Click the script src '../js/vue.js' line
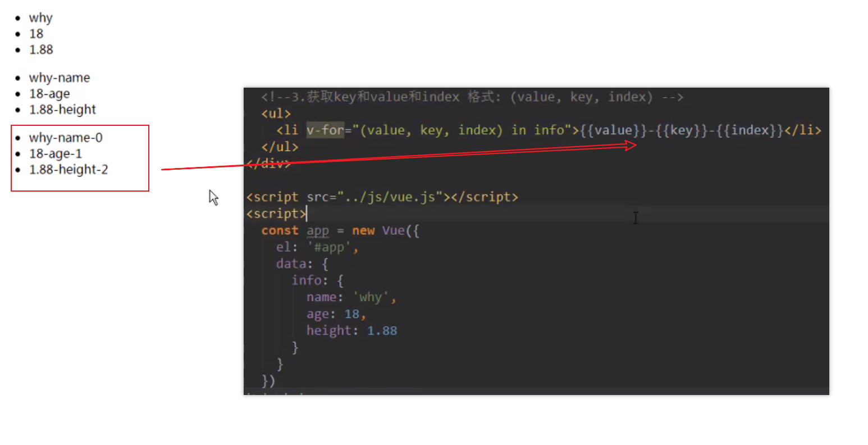This screenshot has height=445, width=868. (382, 197)
